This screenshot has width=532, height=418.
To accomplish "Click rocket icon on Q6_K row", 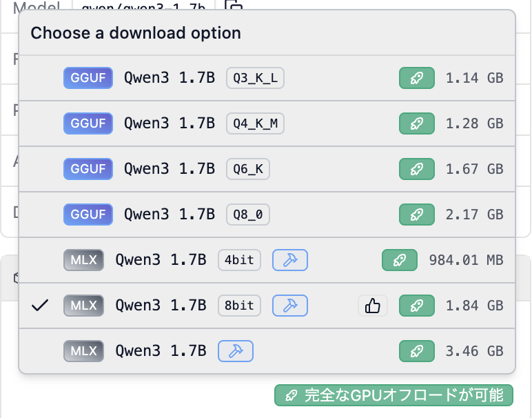I will coord(417,169).
